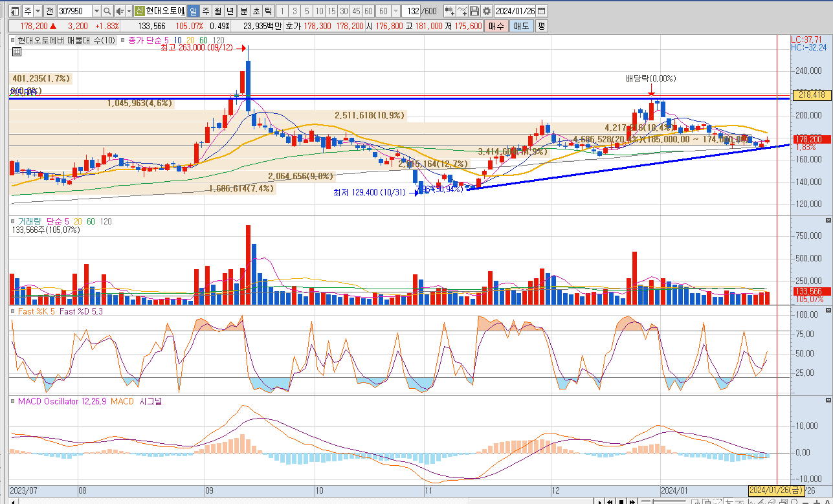Click the 매수 buy button
833x504 pixels.
pos(496,27)
